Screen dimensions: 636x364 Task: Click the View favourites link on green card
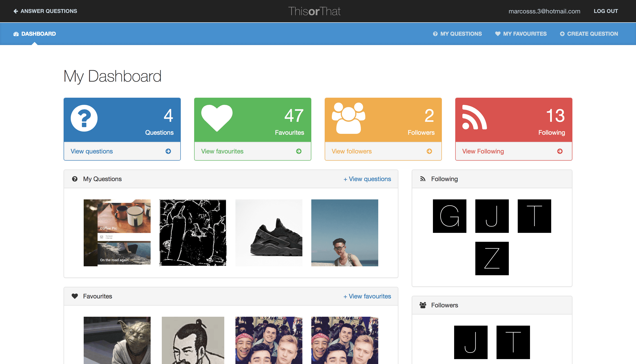coord(222,151)
